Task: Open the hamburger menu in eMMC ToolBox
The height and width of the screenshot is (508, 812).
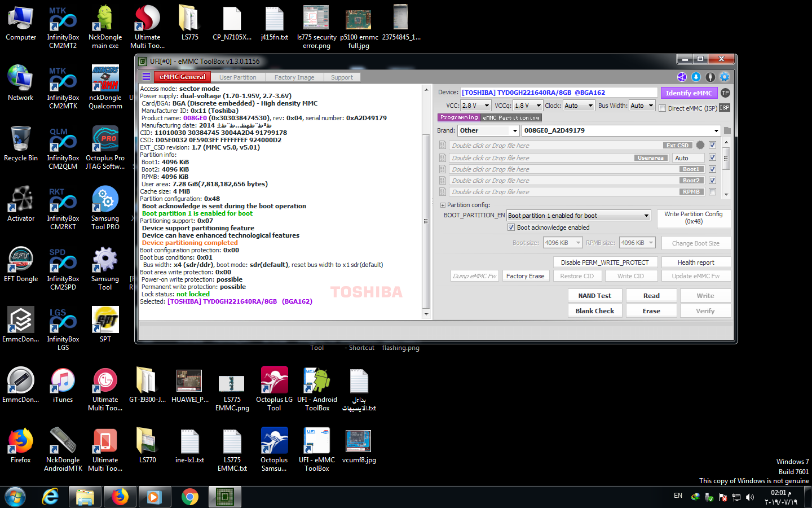Action: coord(146,77)
